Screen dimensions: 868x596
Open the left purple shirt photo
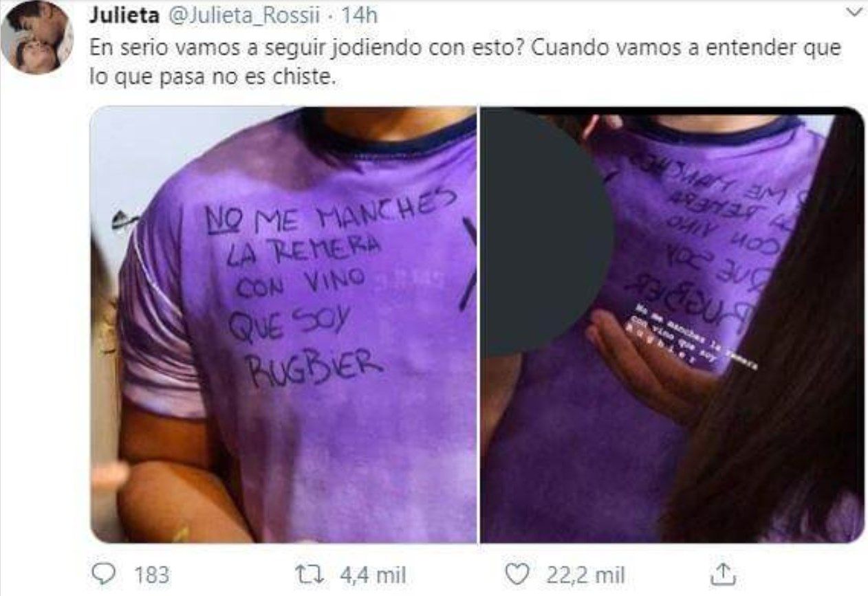click(x=284, y=324)
